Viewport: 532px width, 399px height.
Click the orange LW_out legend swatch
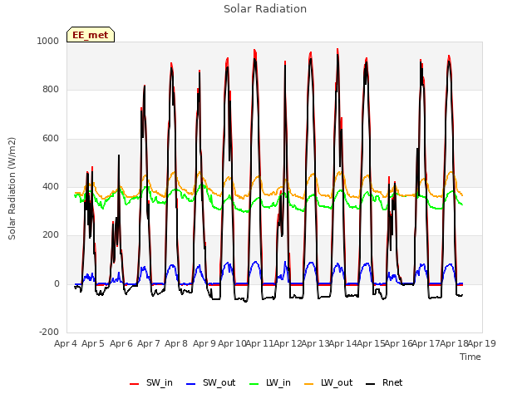[x=309, y=384]
